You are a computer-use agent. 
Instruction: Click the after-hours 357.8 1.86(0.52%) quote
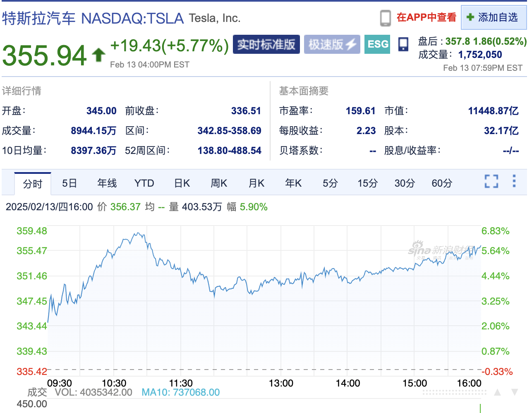486,41
